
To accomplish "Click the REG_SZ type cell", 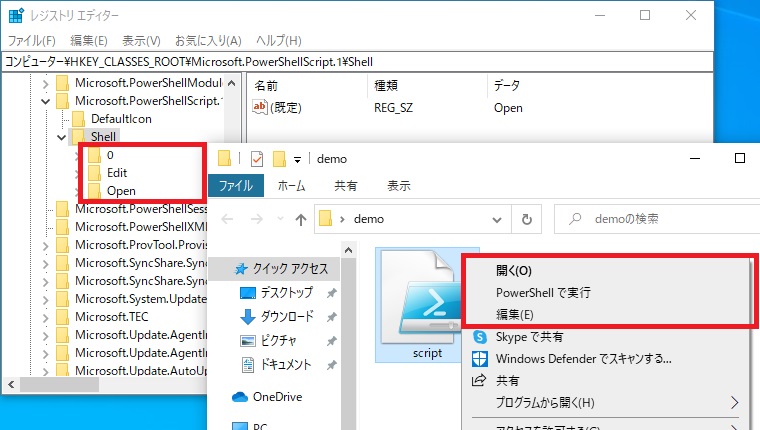I will coord(393,108).
